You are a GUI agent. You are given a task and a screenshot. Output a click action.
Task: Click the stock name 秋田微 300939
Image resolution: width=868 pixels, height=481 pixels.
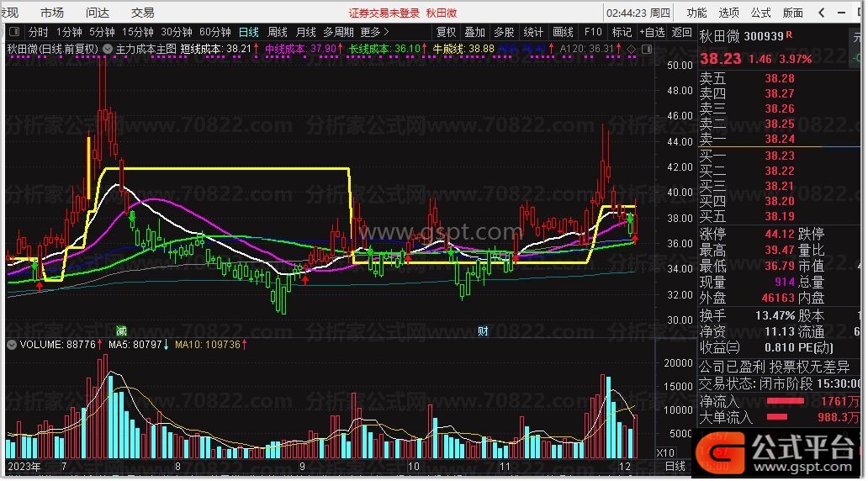click(741, 36)
